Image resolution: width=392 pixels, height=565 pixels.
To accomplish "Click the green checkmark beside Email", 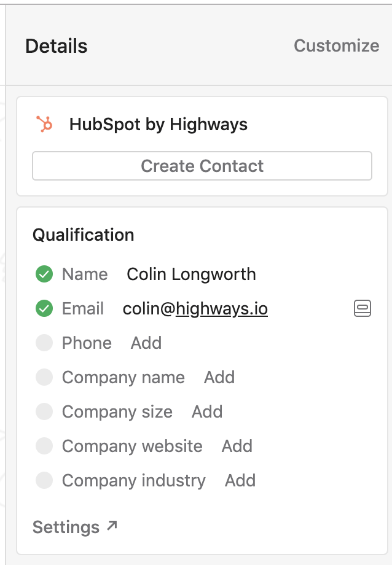I will click(x=44, y=308).
